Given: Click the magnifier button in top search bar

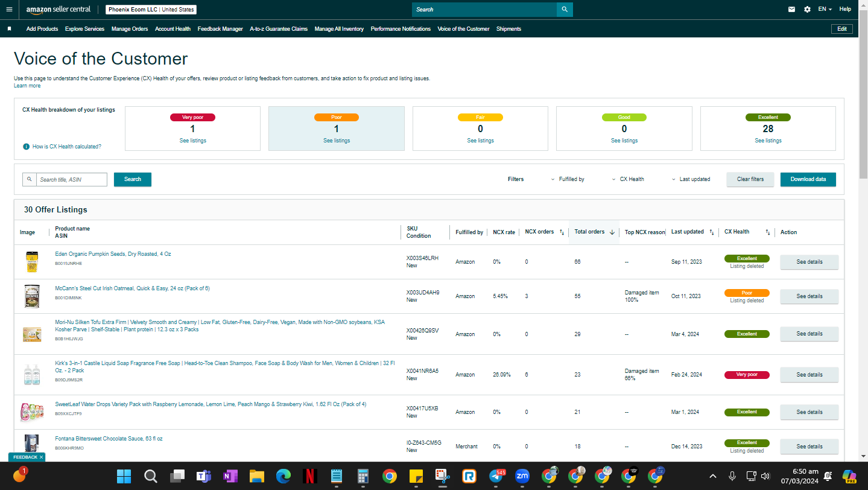Looking at the screenshot, I should pyautogui.click(x=565, y=10).
